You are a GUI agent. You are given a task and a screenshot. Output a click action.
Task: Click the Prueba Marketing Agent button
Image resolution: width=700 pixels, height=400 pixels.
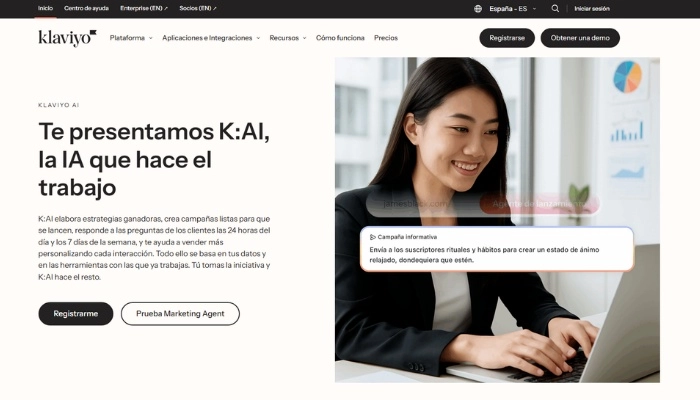(180, 314)
